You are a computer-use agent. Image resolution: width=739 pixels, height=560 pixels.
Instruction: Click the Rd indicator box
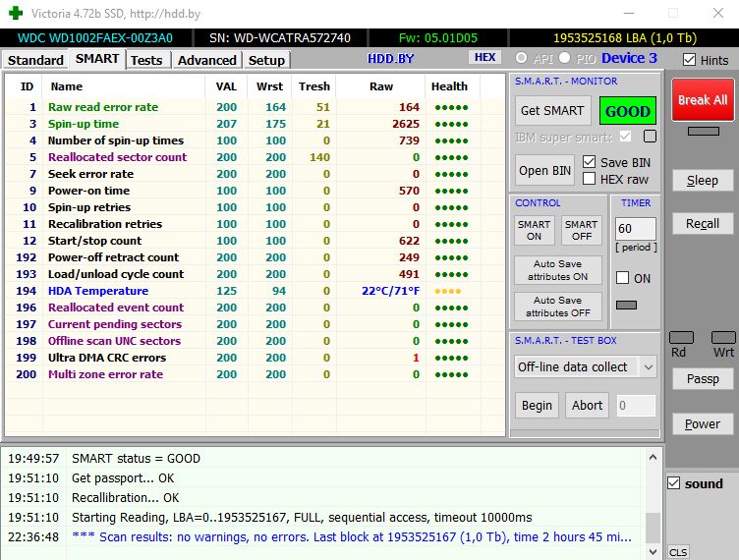tap(681, 338)
